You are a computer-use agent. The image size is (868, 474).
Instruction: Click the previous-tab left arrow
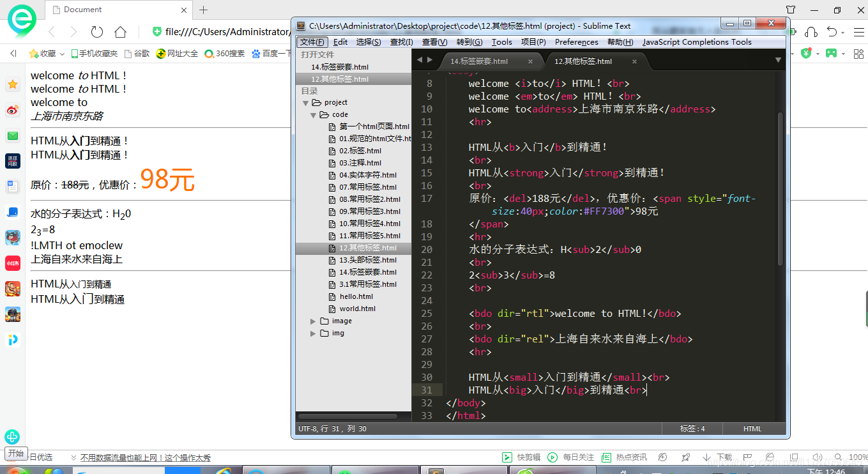[419, 60]
